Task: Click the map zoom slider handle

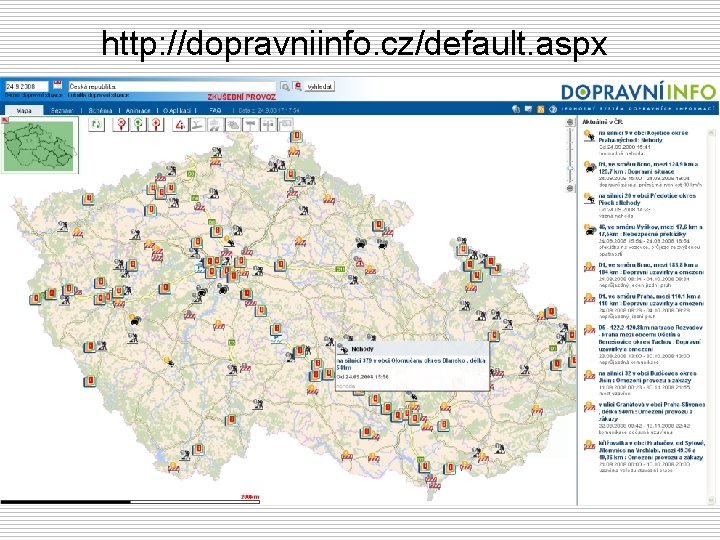Action: pos(570,169)
